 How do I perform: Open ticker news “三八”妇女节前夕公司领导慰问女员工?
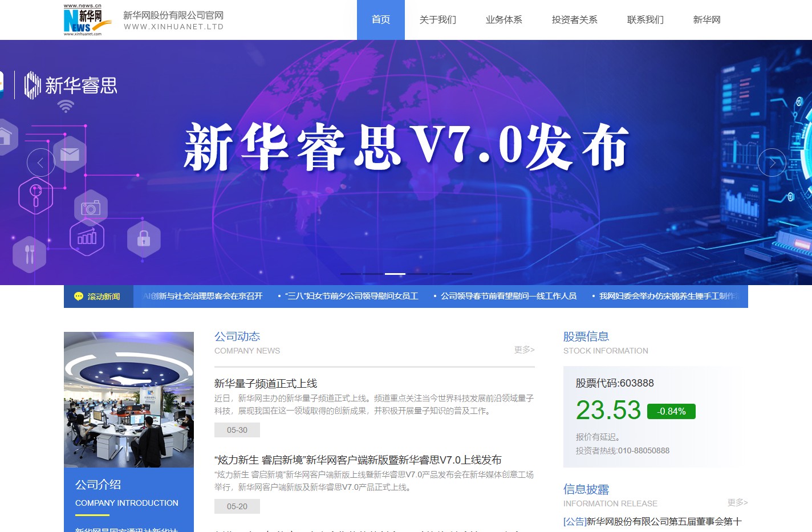(352, 297)
